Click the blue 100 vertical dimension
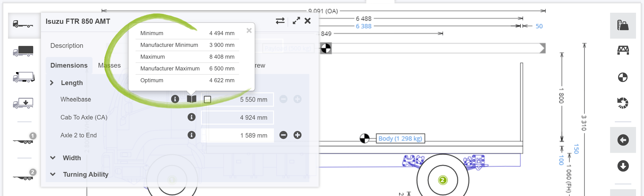This screenshot has width=644, height=196. tap(561, 160)
